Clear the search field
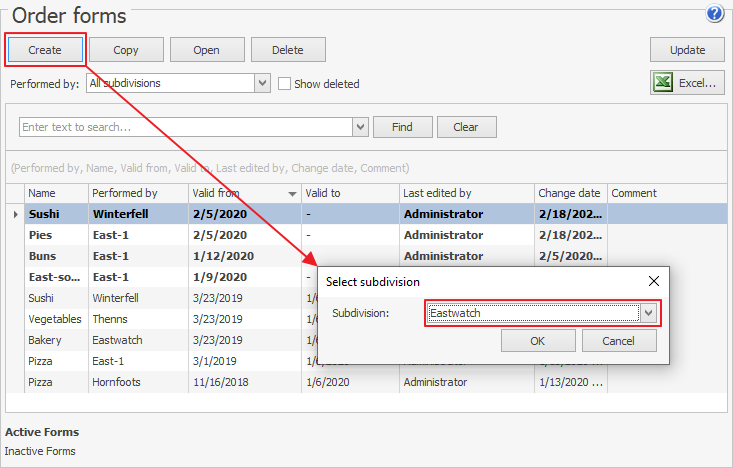Screen dimensions: 733x468 click(x=466, y=127)
